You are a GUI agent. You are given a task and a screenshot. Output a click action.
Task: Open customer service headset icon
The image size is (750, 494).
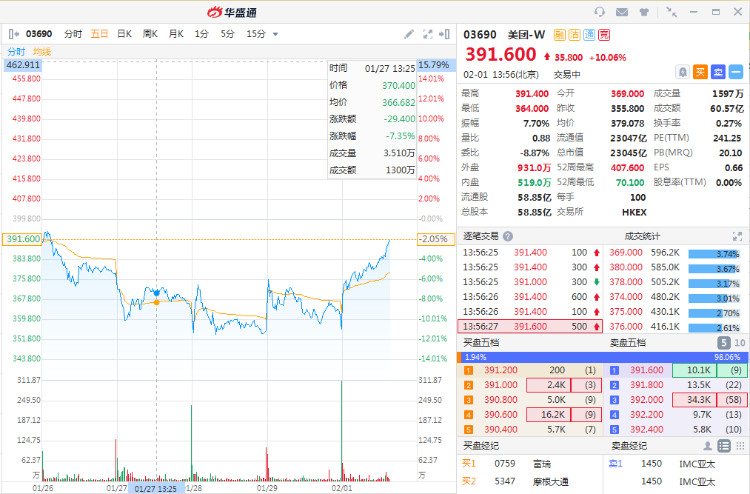[599, 12]
